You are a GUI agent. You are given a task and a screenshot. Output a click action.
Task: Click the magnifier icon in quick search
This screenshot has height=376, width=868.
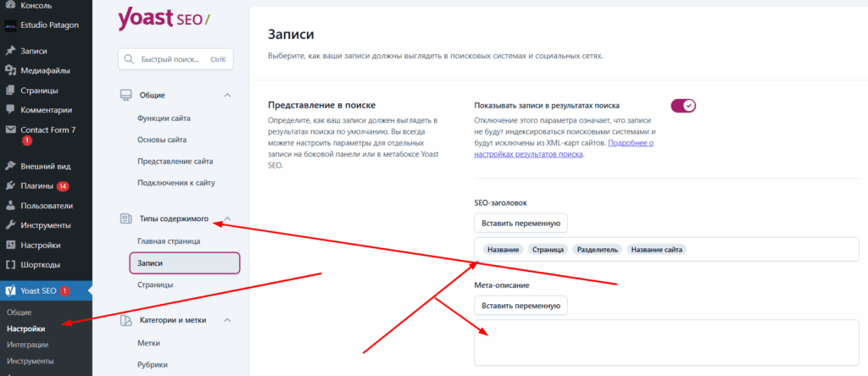tap(129, 59)
